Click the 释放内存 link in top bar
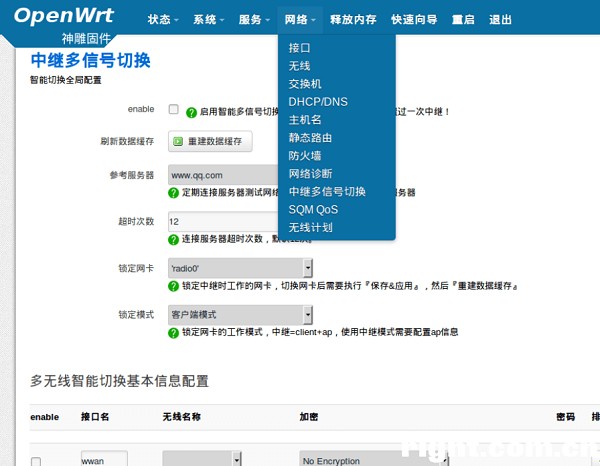 (353, 20)
